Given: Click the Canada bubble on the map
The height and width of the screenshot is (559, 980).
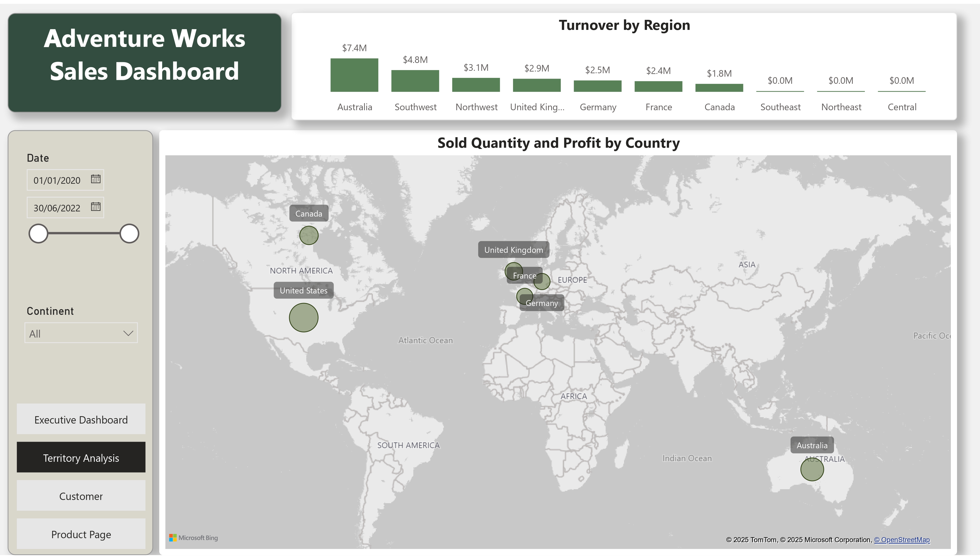Looking at the screenshot, I should pos(309,235).
